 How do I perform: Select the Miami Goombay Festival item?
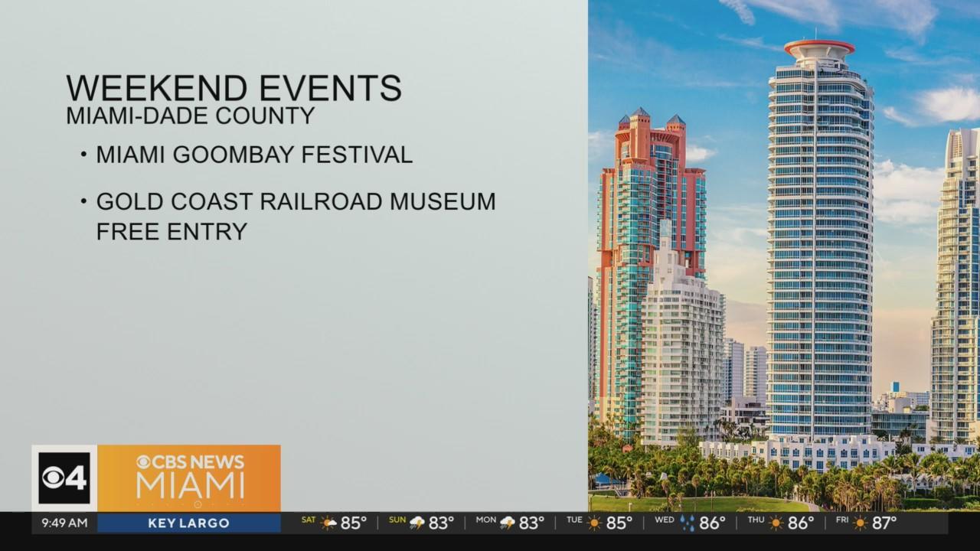point(253,155)
